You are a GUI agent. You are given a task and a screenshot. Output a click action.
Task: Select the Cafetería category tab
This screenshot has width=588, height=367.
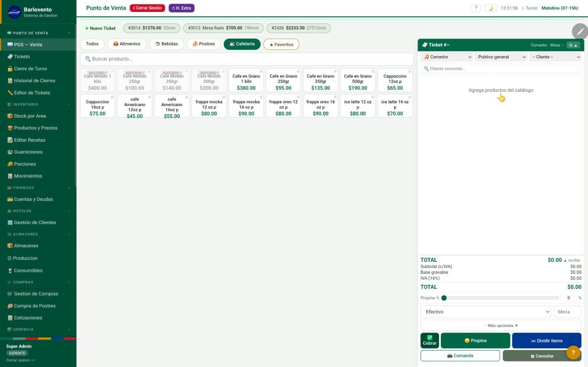(242, 44)
